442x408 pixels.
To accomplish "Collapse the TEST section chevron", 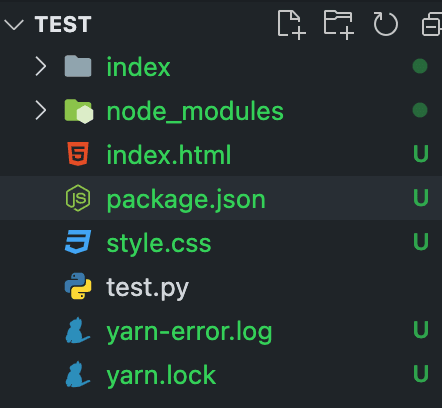I will point(14,24).
